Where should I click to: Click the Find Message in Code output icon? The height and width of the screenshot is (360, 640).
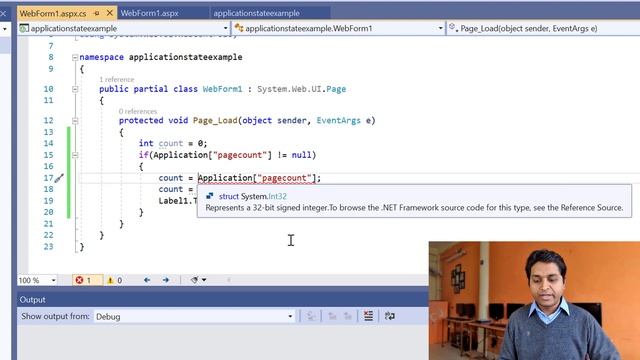pyautogui.click(x=311, y=316)
